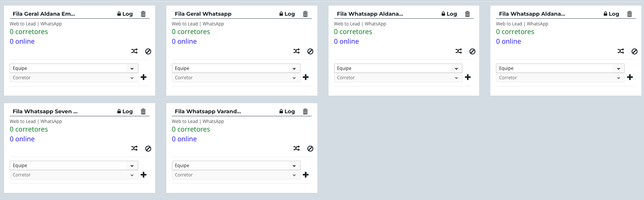
Task: Open Corretor dropdown in Fila Geral Whatsapp card
Action: pyautogui.click(x=236, y=78)
